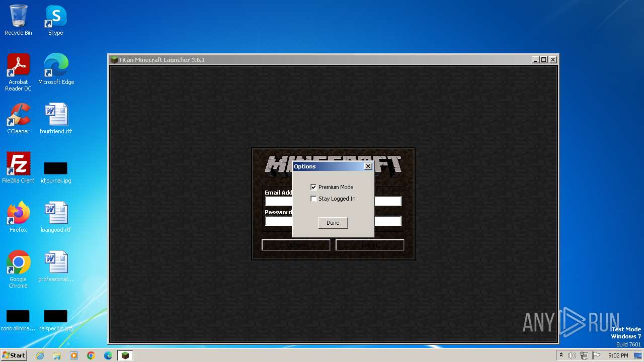Open the Action Center flag icon
The height and width of the screenshot is (362, 644).
tap(596, 355)
